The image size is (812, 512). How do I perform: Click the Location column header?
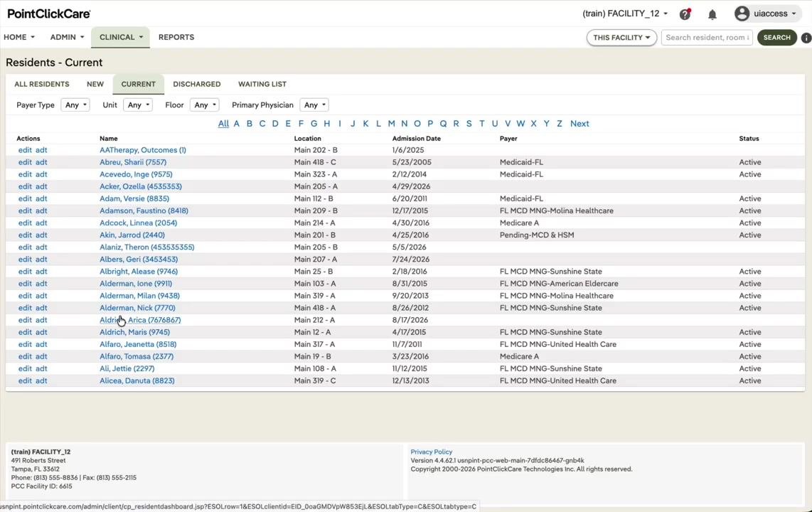click(x=308, y=139)
